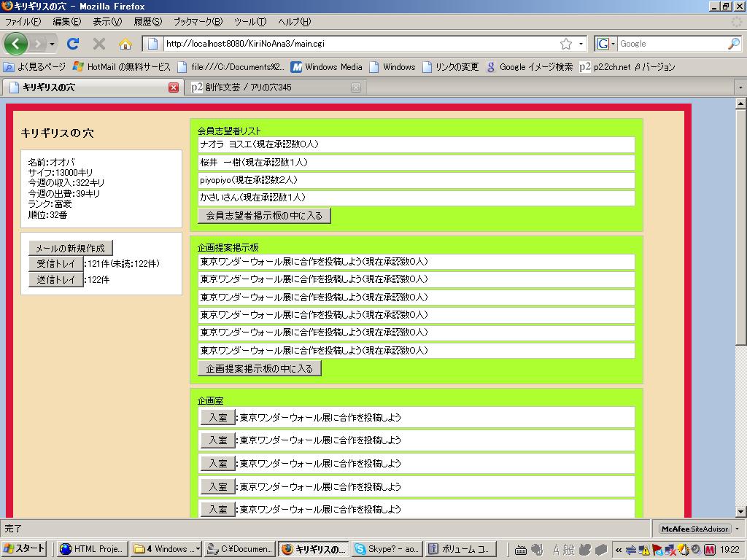Open the ツール menu
Viewport: 747px width, 560px height.
pos(250,21)
